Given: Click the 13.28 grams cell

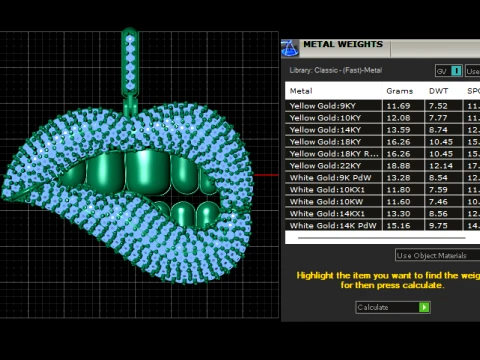Looking at the screenshot, I should [x=403, y=178].
